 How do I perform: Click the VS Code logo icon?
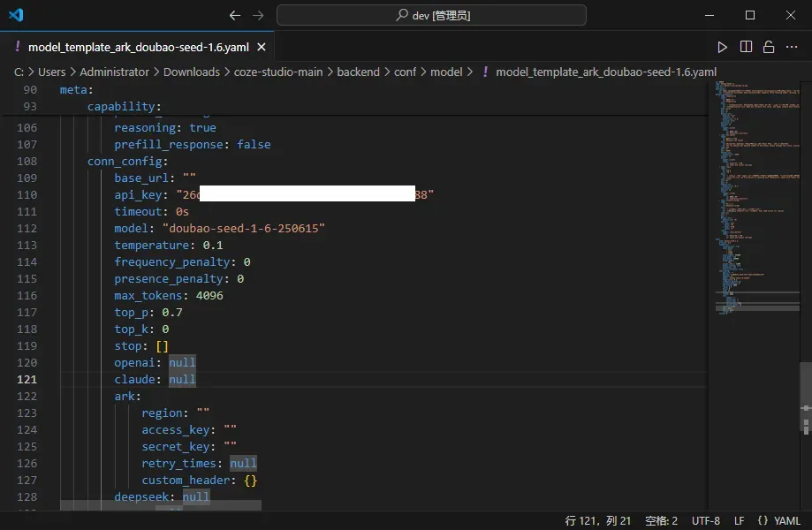click(16, 15)
